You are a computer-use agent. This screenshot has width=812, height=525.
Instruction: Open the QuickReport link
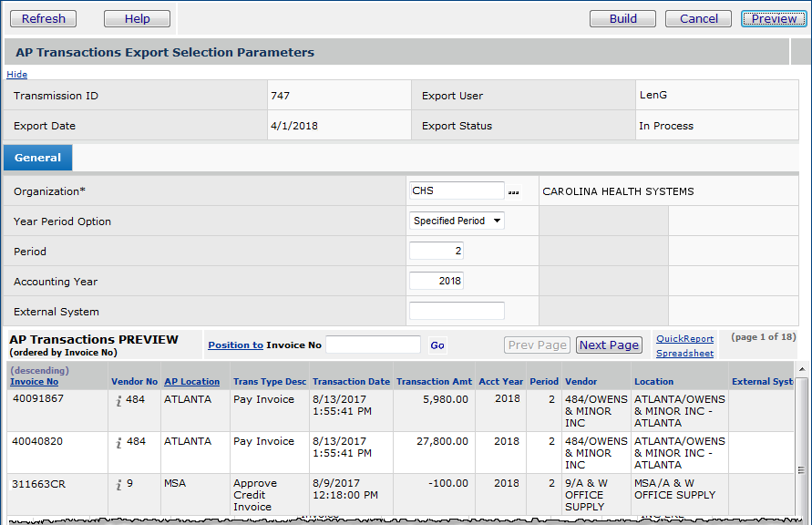pos(684,339)
